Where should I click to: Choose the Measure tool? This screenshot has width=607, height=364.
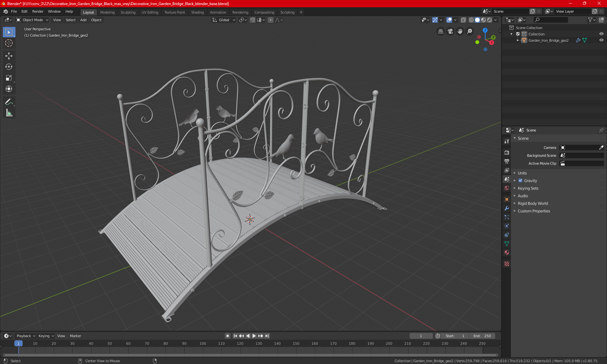point(9,113)
